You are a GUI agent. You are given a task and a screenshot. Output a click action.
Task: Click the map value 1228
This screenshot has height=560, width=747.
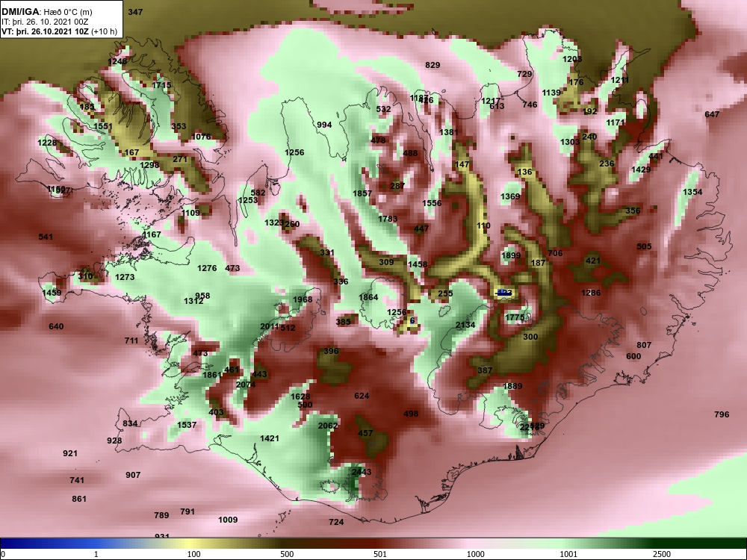(47, 143)
